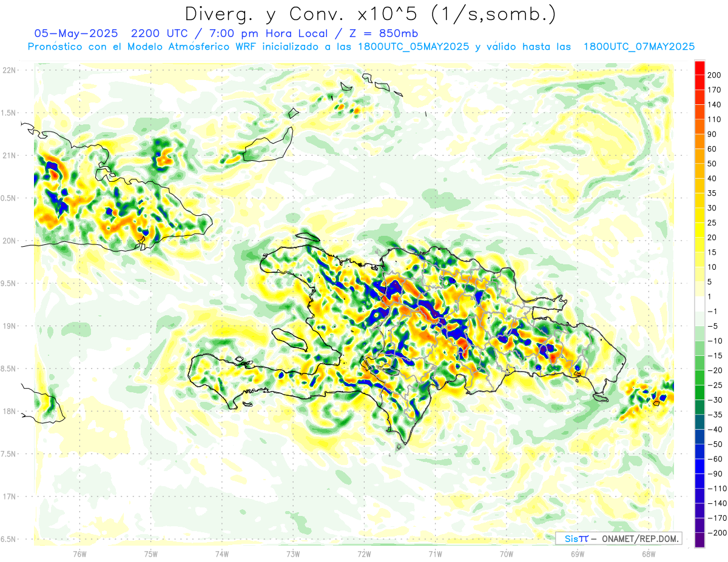728x562 pixels.
Task: Click the 68W longitude label
Action: pos(648,554)
